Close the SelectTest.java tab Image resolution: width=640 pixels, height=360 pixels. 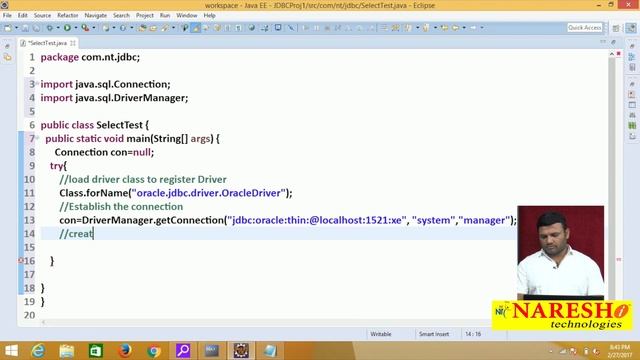point(73,43)
